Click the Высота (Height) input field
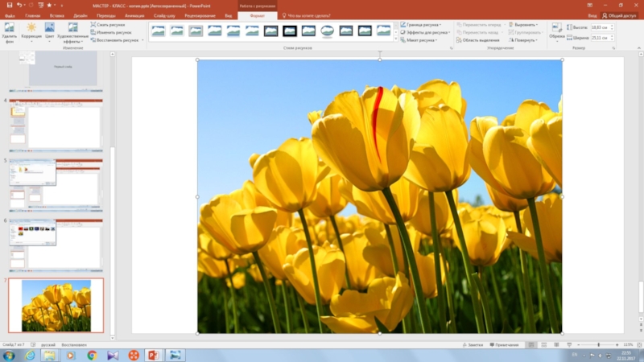Image resolution: width=644 pixels, height=362 pixels. (x=601, y=27)
